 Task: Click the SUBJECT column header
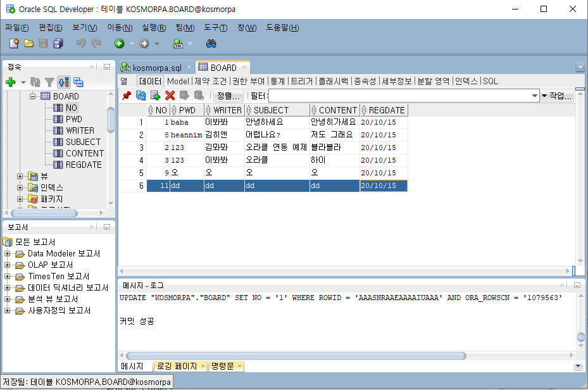tap(277, 110)
